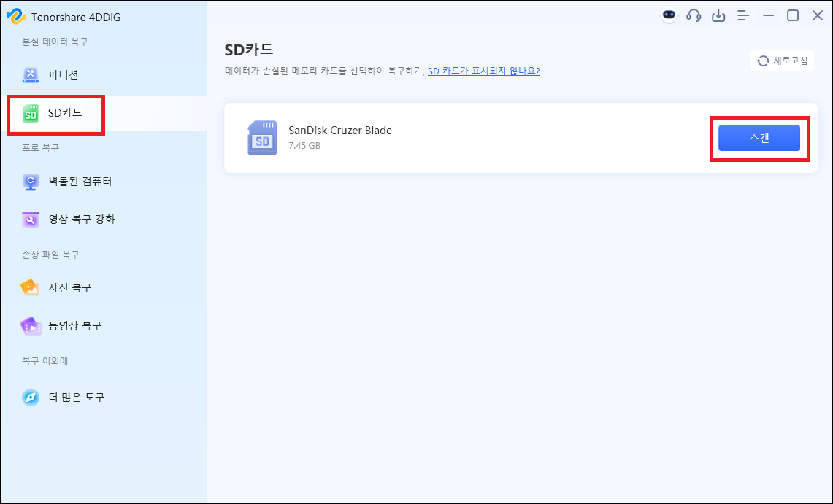Open the hamburger menu in title bar

(x=743, y=15)
